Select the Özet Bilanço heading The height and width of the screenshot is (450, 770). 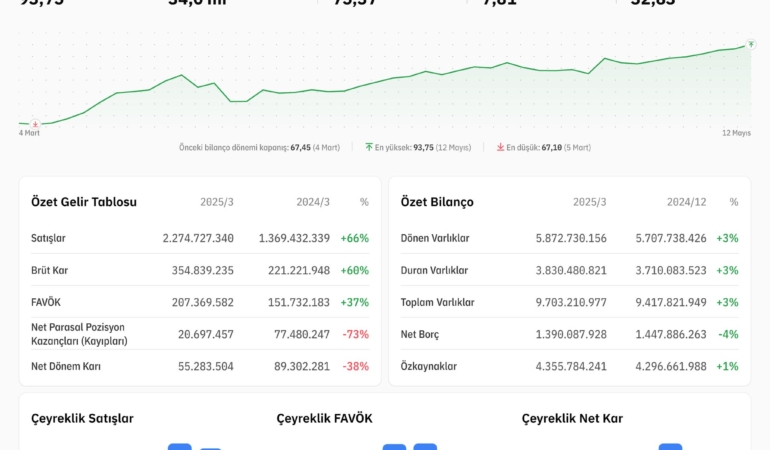point(437,202)
